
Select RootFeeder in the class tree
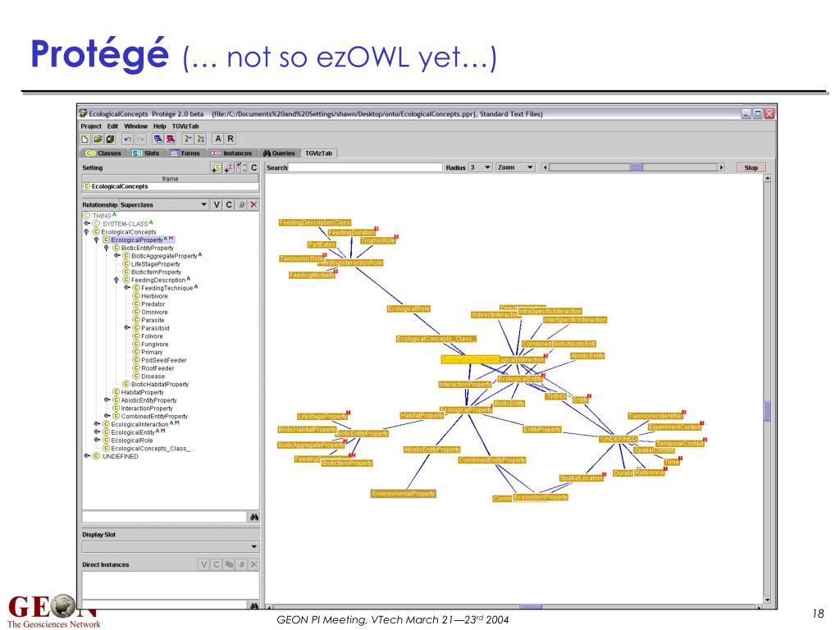157,368
